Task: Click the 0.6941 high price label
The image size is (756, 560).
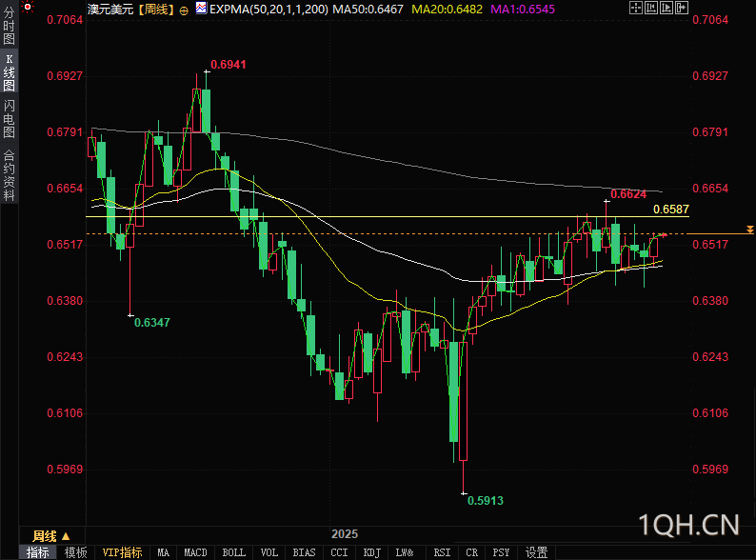Action: pos(229,65)
